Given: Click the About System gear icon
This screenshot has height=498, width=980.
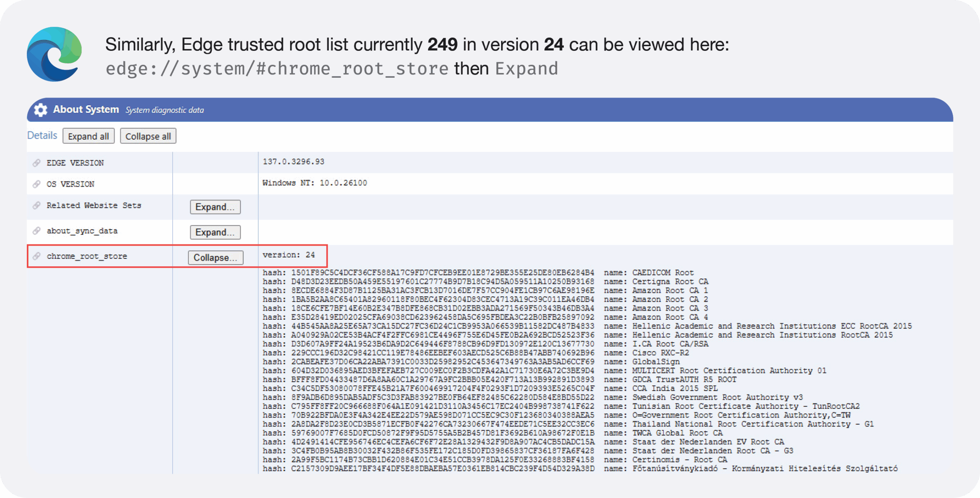Looking at the screenshot, I should click(x=40, y=110).
